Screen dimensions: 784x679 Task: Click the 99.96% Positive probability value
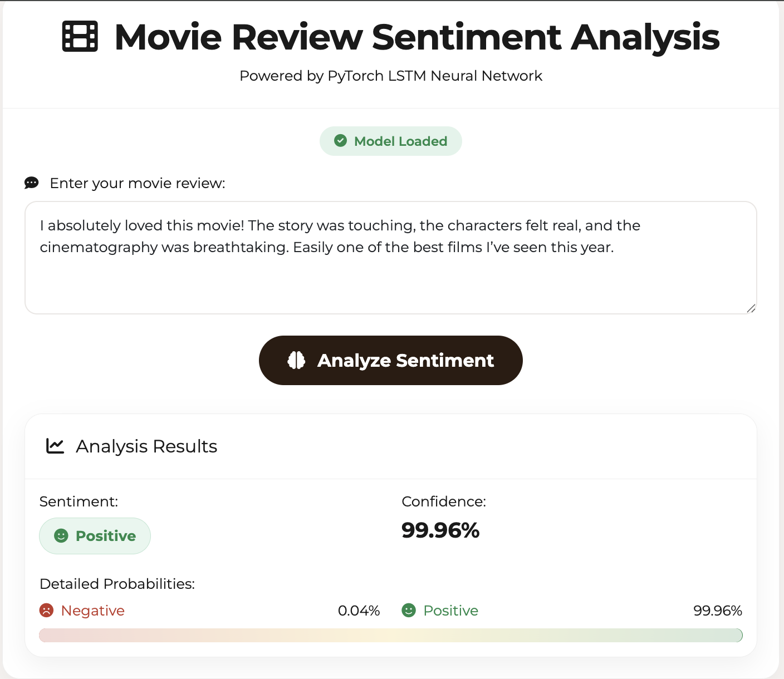pos(718,611)
